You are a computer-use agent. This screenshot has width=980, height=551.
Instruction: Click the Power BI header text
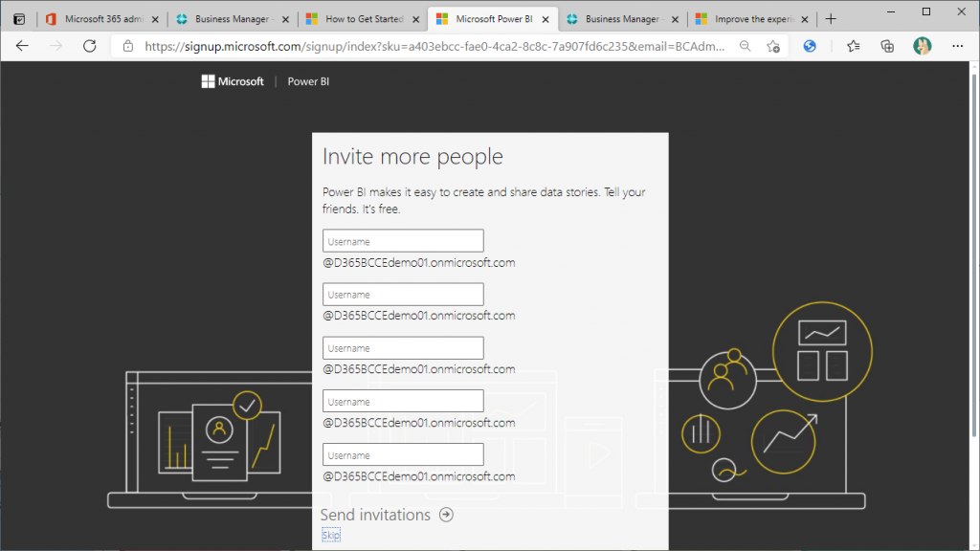pos(308,81)
